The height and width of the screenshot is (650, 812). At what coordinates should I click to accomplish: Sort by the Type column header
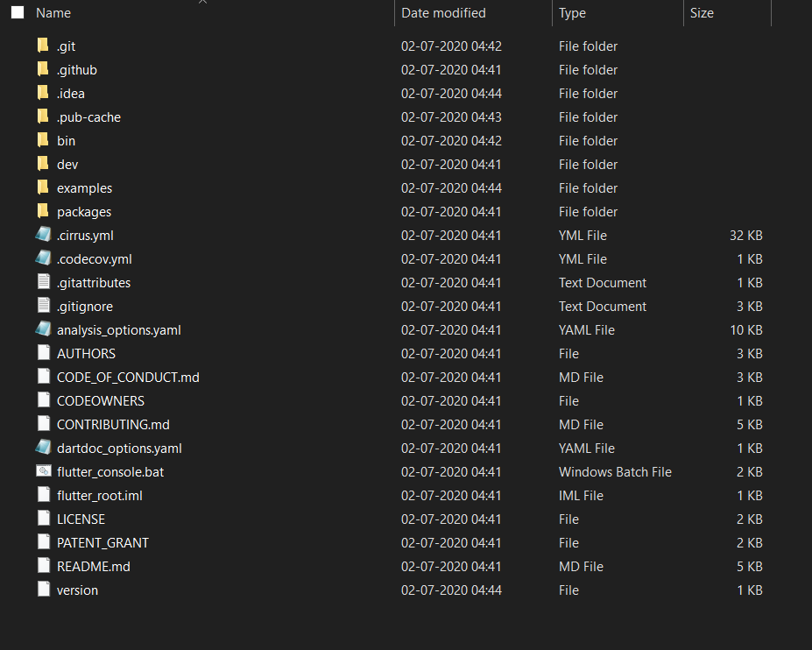[x=572, y=13]
